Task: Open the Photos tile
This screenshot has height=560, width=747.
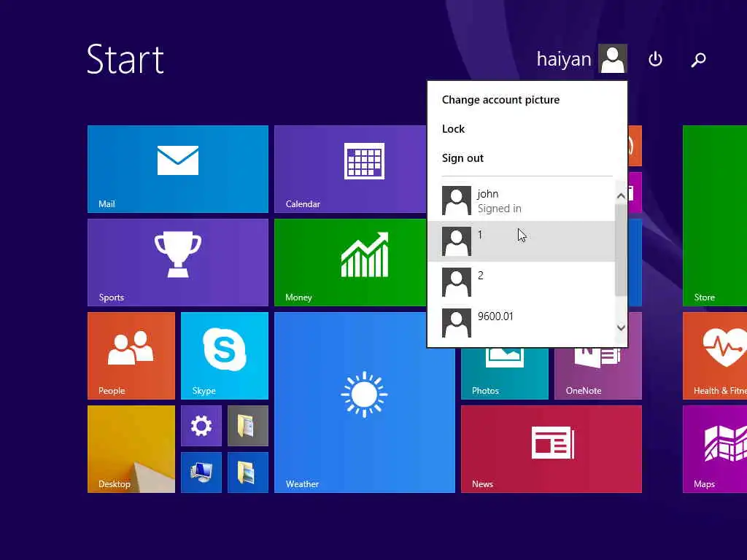Action: click(x=505, y=374)
